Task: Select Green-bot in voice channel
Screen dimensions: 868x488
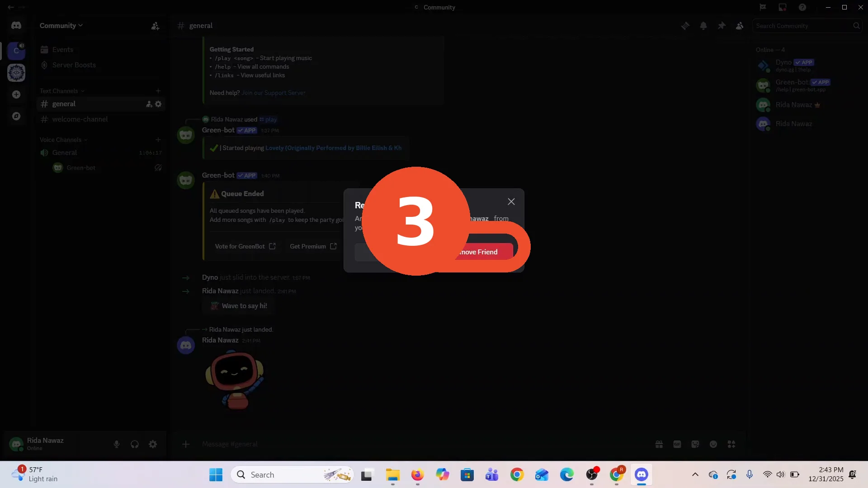Action: point(107,168)
